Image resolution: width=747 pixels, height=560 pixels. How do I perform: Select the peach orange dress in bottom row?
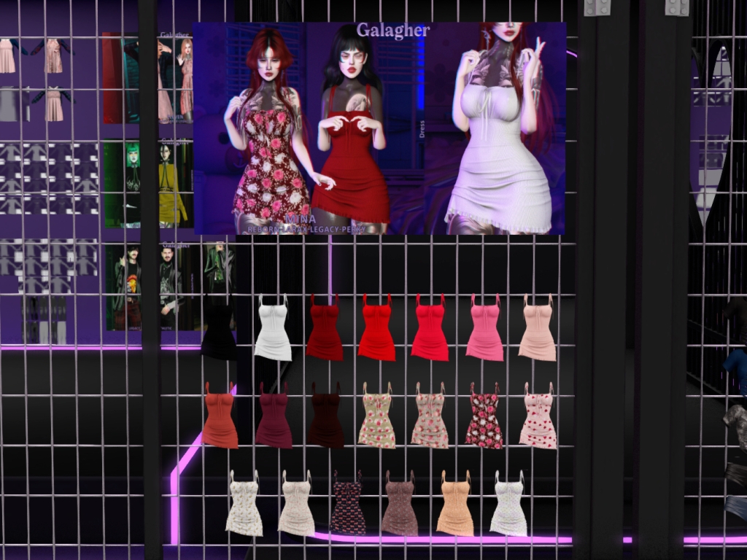(x=454, y=507)
